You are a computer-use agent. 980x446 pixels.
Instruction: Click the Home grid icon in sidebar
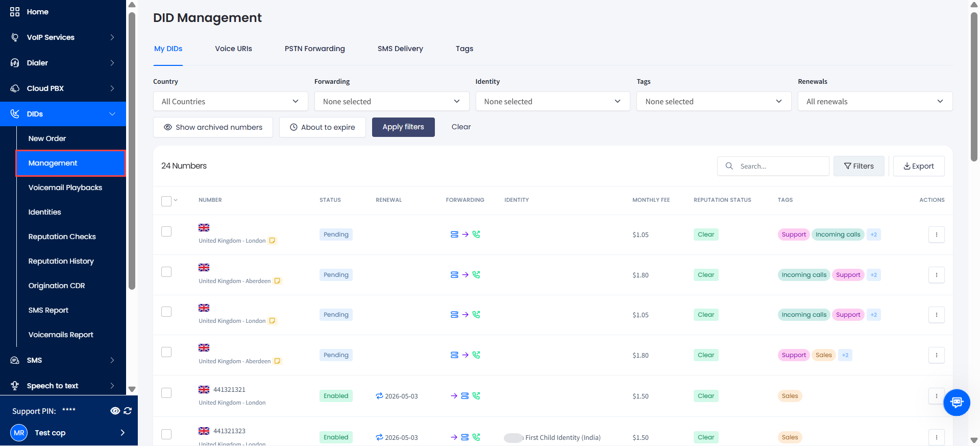coord(15,12)
